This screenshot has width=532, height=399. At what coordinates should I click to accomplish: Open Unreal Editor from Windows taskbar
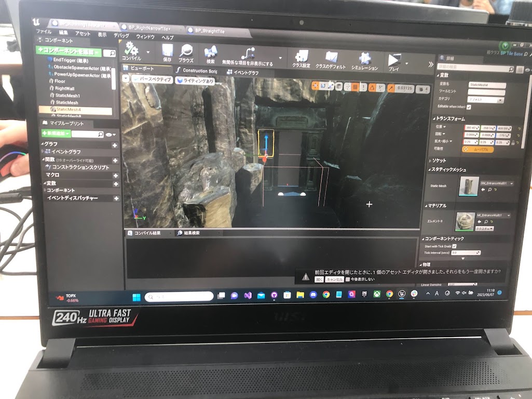tap(402, 294)
